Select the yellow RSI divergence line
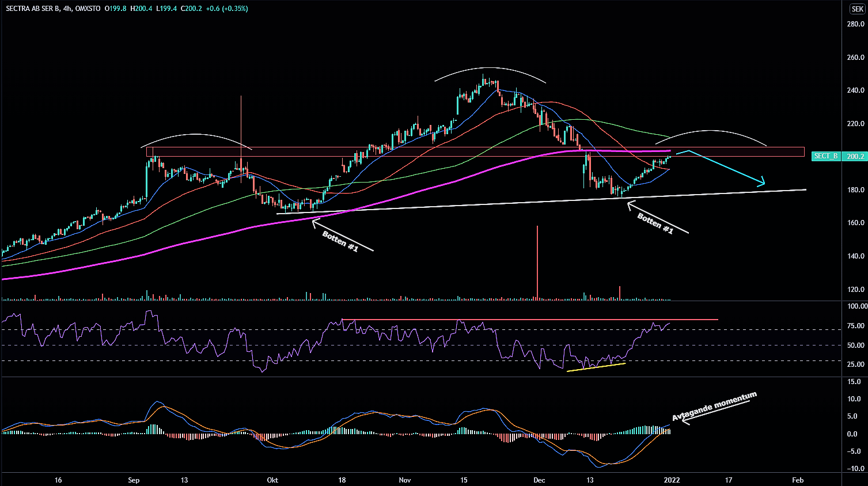This screenshot has height=486, width=868. (596, 367)
